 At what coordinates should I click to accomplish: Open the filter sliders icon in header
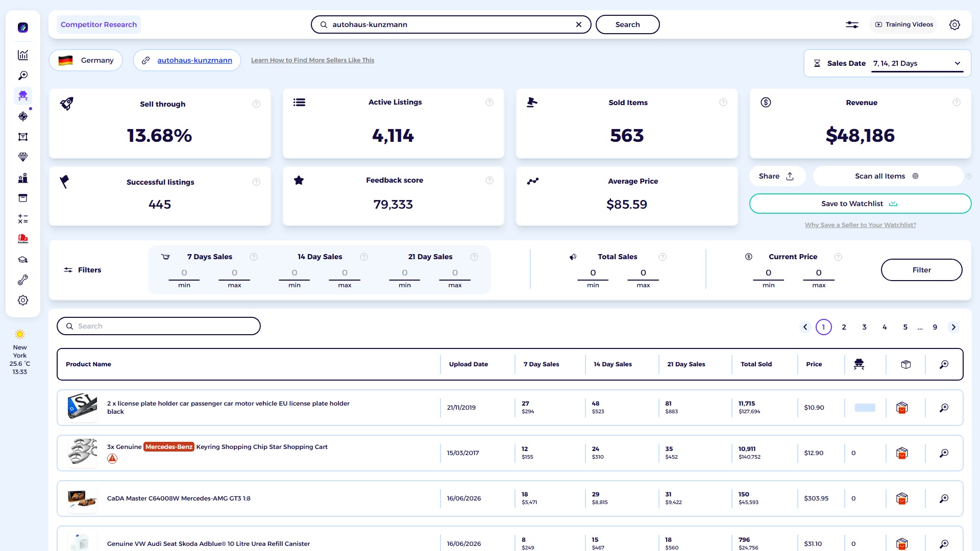[852, 24]
